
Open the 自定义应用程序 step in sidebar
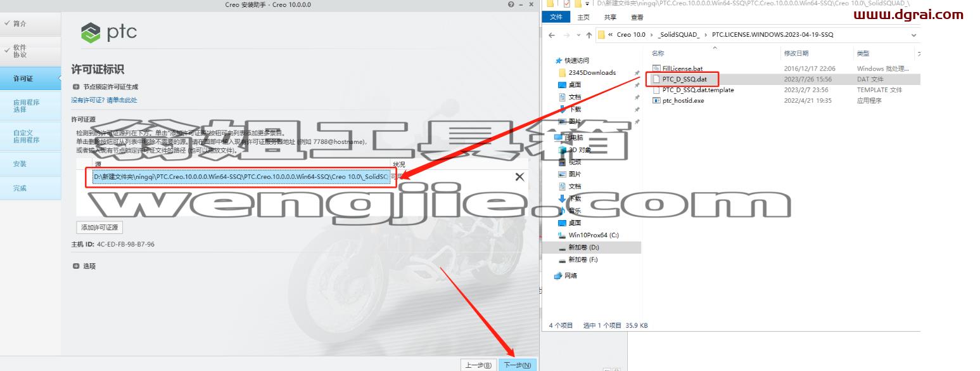[x=30, y=136]
